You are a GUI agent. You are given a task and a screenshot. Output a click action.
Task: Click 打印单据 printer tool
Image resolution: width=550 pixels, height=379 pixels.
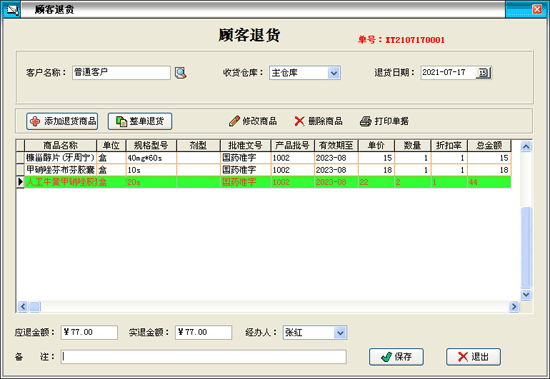[x=384, y=121]
